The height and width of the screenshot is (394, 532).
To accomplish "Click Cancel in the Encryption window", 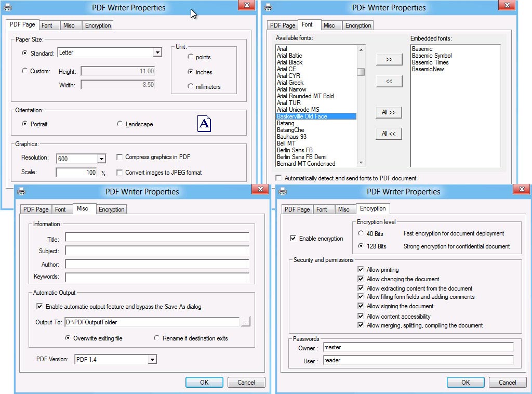I will [507, 382].
